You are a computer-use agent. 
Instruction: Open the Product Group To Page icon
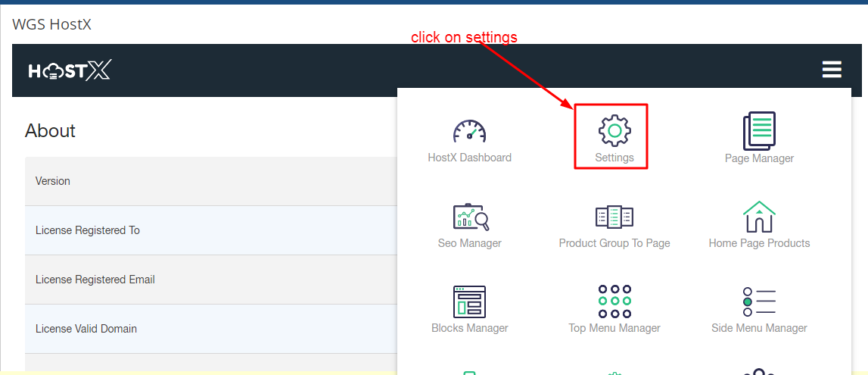614,217
